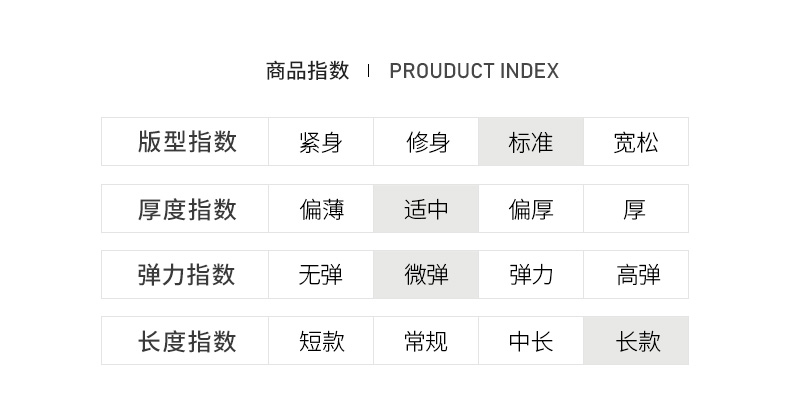The image size is (790, 408).
Task: Select 无弹 elasticity option
Action: click(x=321, y=275)
